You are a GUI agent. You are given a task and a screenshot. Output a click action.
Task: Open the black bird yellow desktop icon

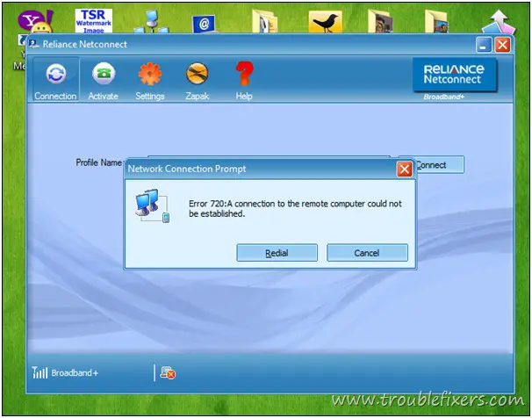click(325, 22)
